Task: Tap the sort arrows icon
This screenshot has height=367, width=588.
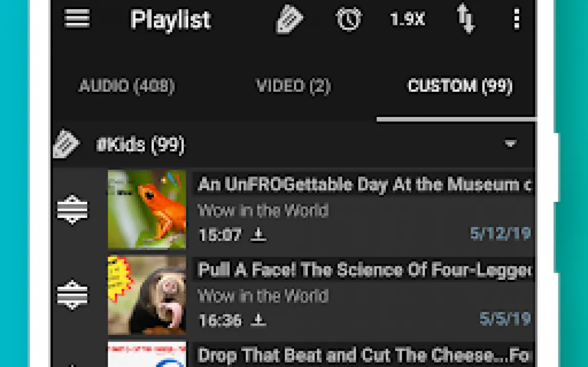Action: [x=465, y=19]
